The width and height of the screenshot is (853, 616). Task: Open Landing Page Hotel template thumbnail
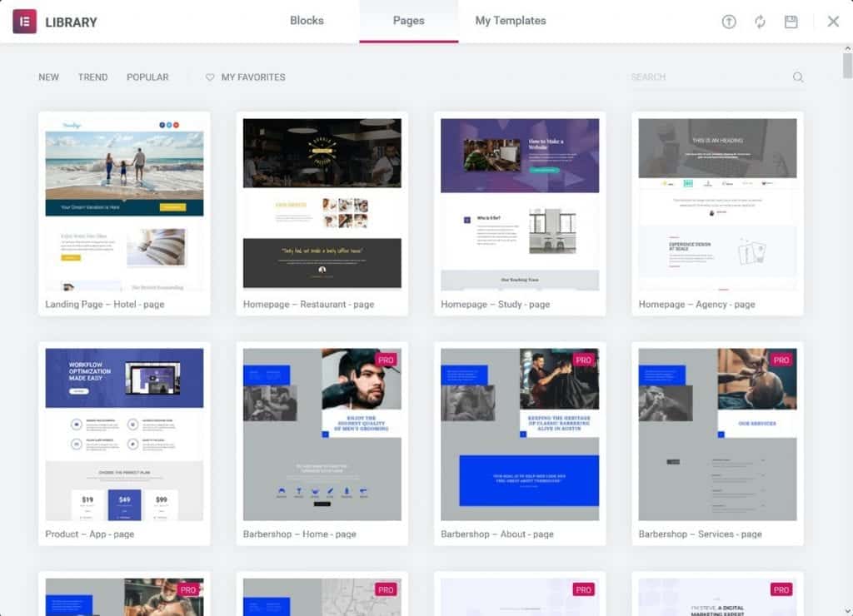[125, 205]
